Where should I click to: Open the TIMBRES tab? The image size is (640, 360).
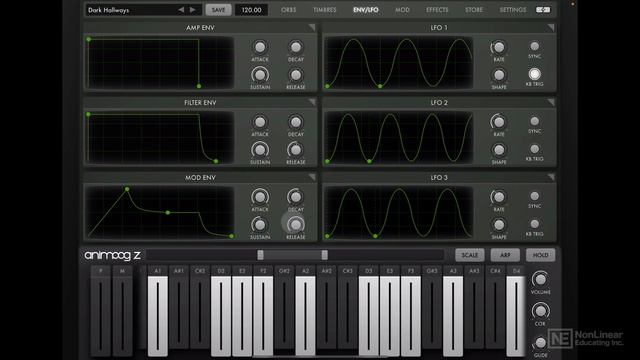click(325, 10)
